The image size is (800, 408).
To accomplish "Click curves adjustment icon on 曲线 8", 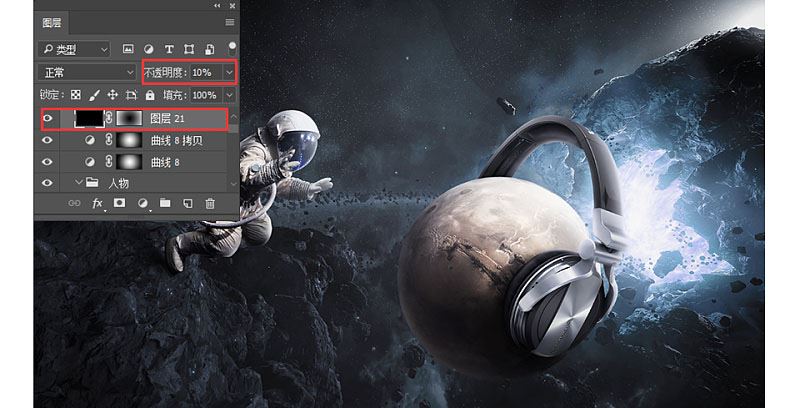I will 90,162.
